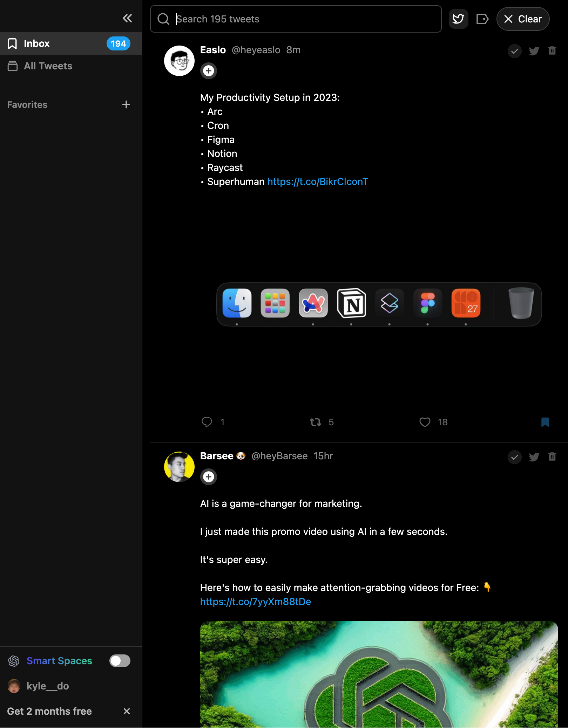
Task: Delete Barsee's tweet with the trash icon
Action: click(552, 456)
